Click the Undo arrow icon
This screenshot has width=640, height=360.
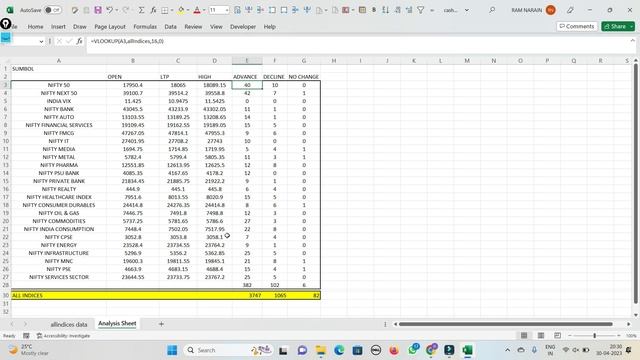109,10
